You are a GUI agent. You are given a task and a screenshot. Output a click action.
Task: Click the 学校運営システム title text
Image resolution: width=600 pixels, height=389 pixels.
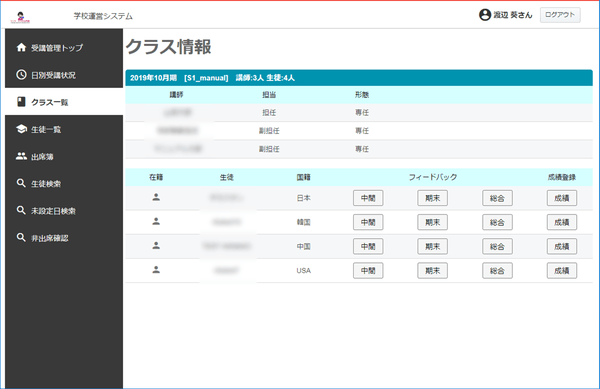click(x=103, y=16)
